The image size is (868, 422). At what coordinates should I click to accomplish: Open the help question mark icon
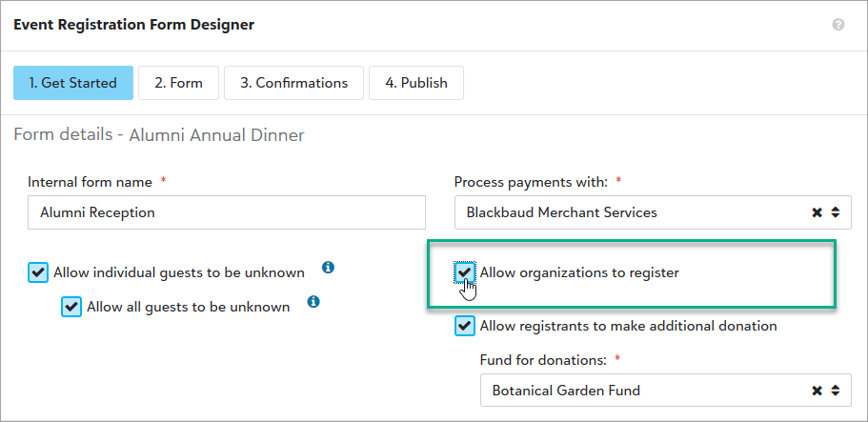coord(838,25)
